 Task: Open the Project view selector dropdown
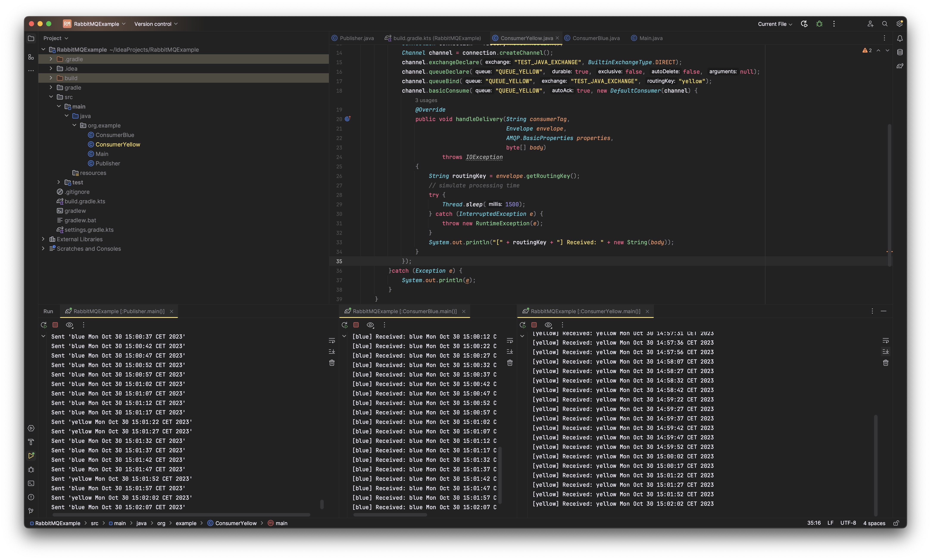tap(56, 38)
